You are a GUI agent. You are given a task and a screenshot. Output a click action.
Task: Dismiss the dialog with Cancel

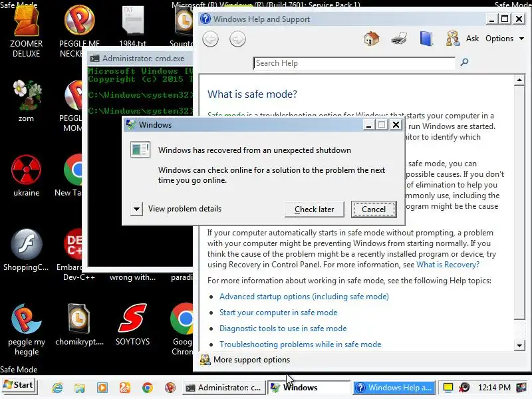point(374,209)
